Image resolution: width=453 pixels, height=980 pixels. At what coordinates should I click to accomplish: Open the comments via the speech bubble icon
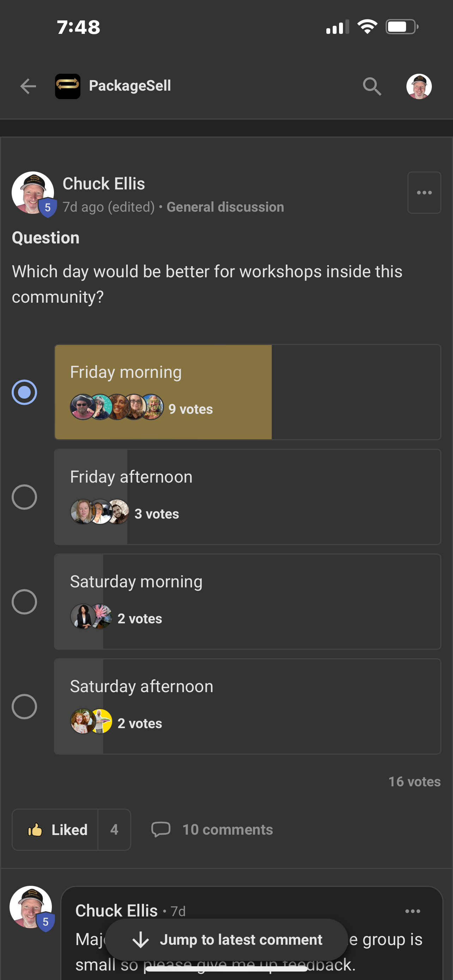[x=161, y=830]
